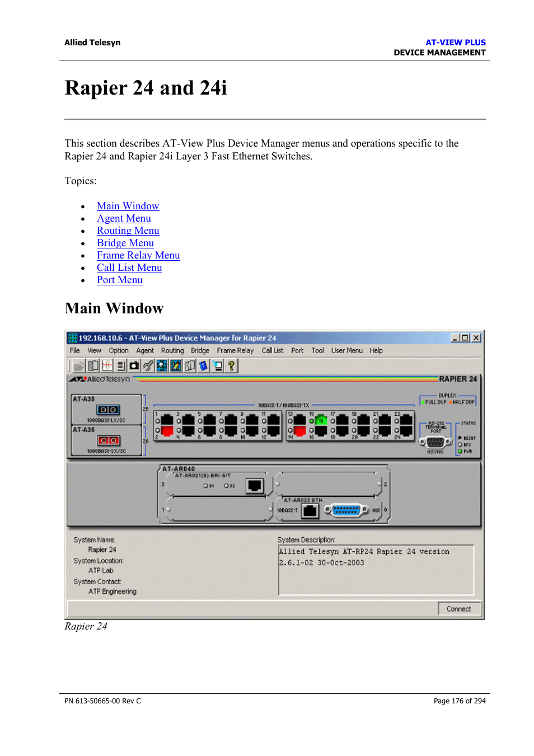Click the 'ATP Lab' system location text
534x756 pixels.
tap(101, 571)
